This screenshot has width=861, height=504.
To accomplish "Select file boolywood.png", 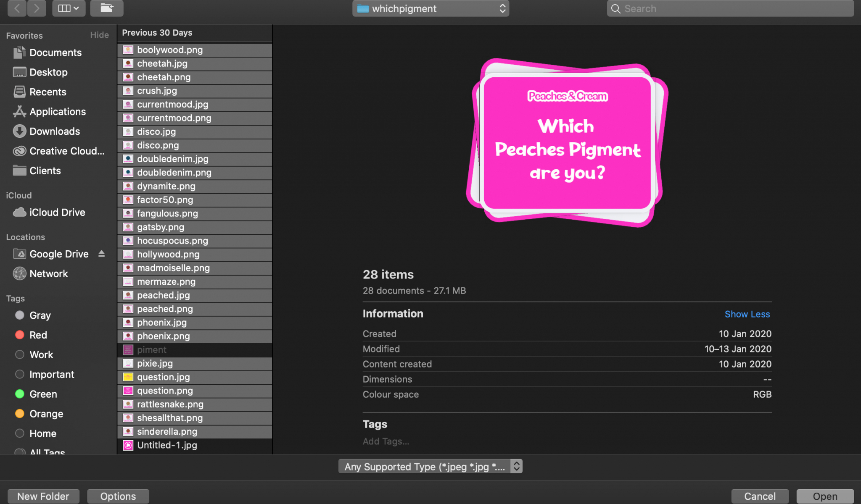I will [195, 50].
